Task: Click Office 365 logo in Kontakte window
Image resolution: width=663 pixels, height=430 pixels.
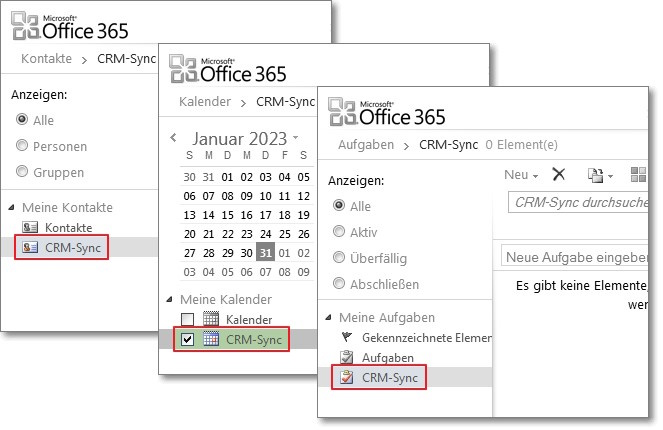Action: tap(70, 26)
